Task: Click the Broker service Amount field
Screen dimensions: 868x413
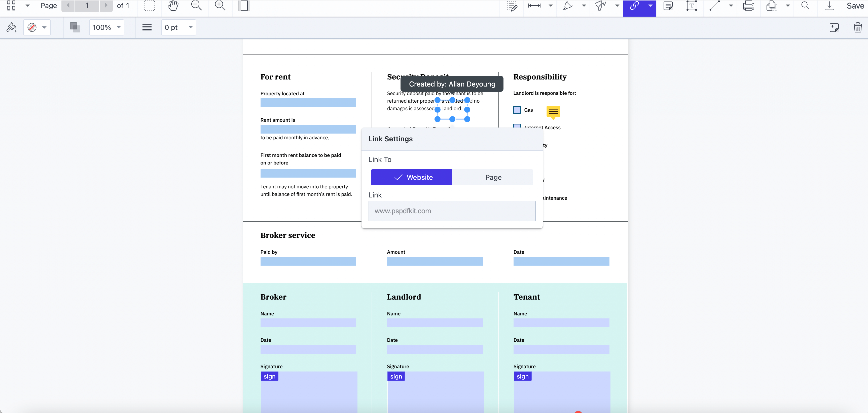Action: tap(435, 261)
